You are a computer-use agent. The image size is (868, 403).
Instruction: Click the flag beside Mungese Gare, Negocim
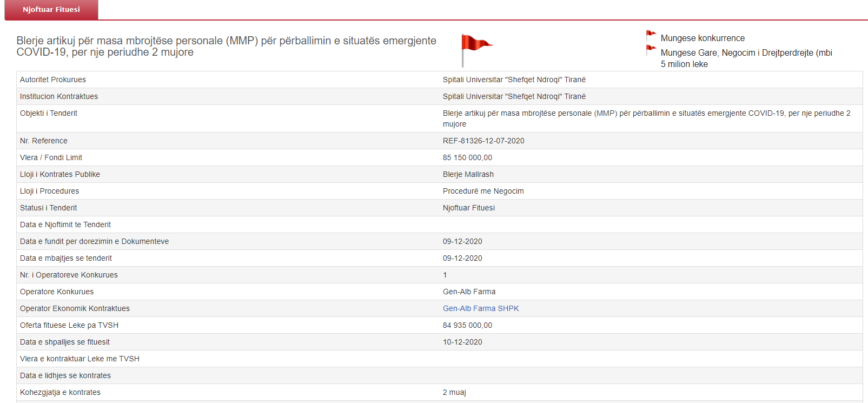[651, 51]
